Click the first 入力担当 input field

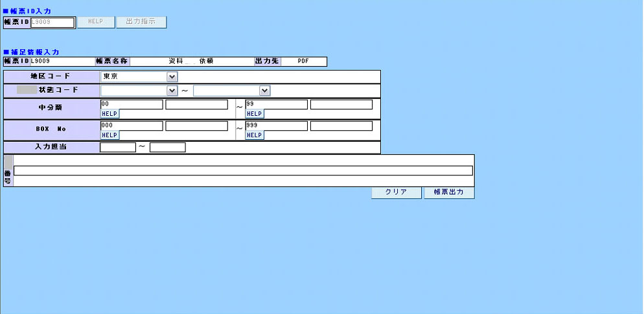118,147
